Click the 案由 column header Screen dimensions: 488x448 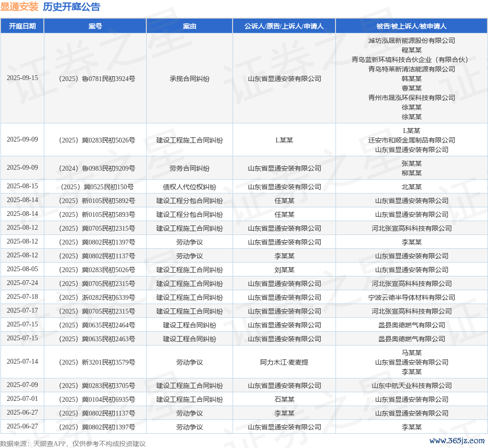coord(189,26)
